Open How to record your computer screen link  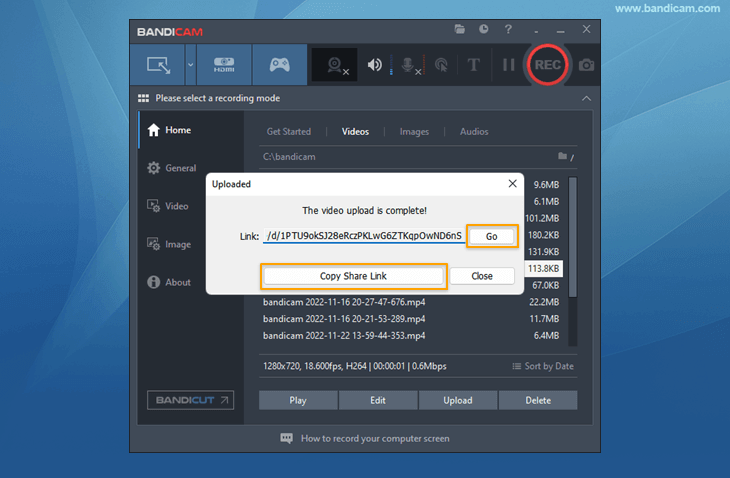coord(375,438)
